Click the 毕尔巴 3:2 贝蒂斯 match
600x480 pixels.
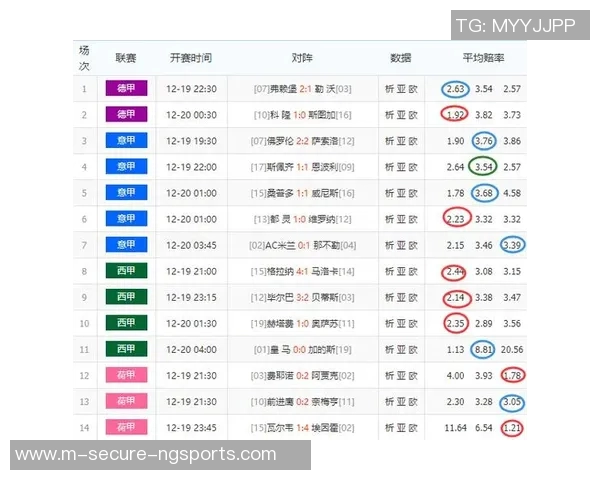click(302, 297)
